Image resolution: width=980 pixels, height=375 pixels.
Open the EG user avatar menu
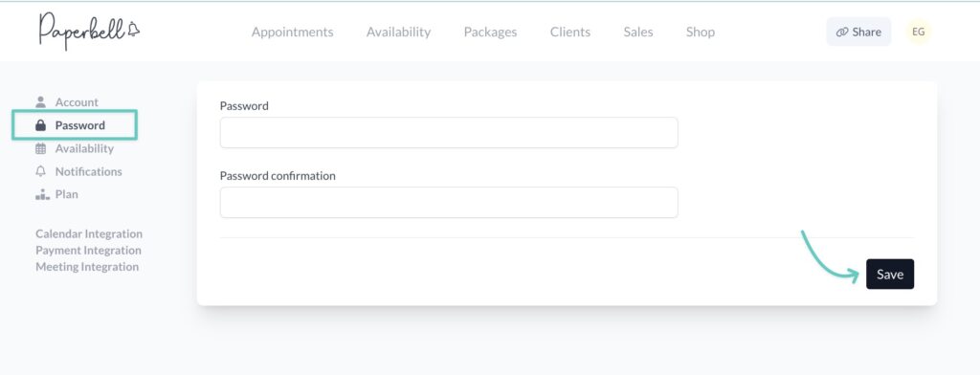tap(918, 32)
